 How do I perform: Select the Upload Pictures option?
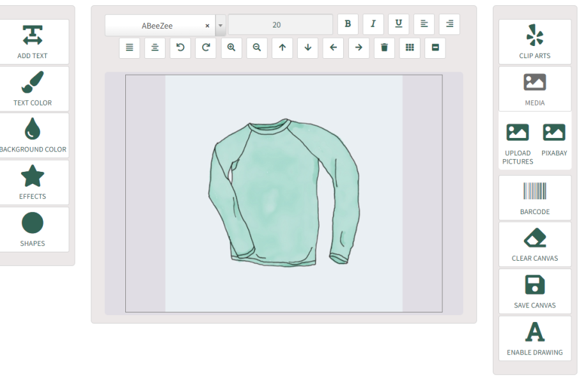point(518,144)
